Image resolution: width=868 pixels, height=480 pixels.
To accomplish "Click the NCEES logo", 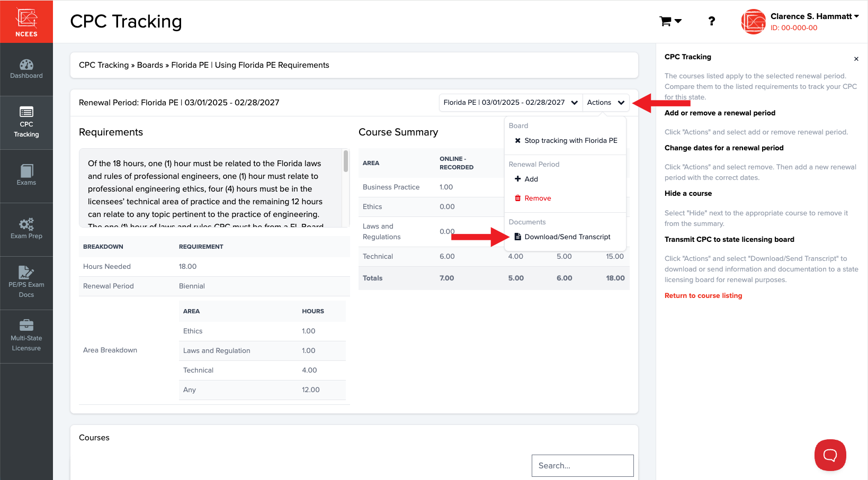I will click(26, 22).
